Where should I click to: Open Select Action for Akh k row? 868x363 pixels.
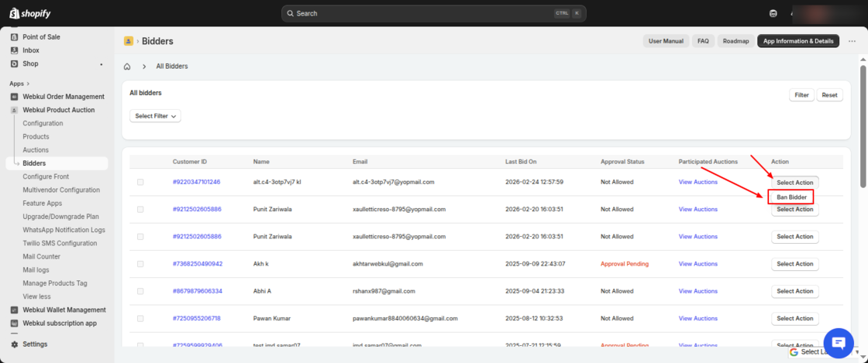click(x=795, y=264)
